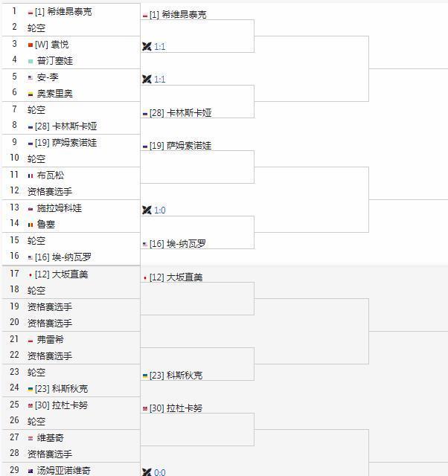448x476 pixels.
Task: Open 1:1 score link for 袁悦 match
Action: click(x=160, y=47)
